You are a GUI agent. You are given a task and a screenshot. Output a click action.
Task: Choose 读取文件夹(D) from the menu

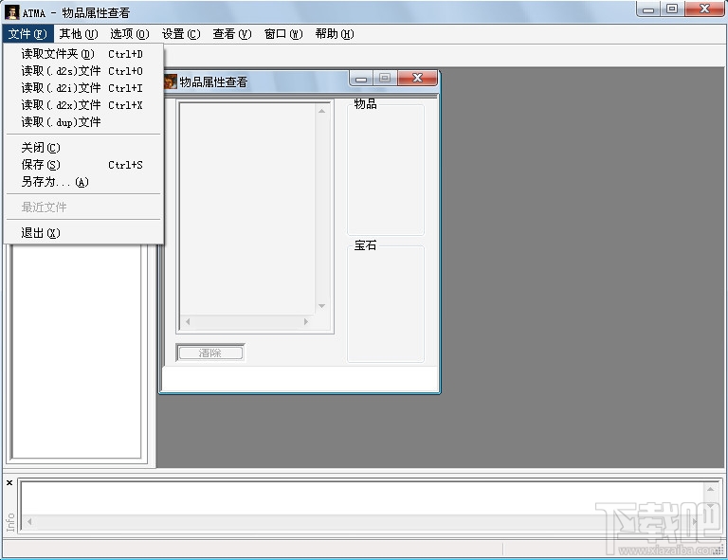pos(83,54)
